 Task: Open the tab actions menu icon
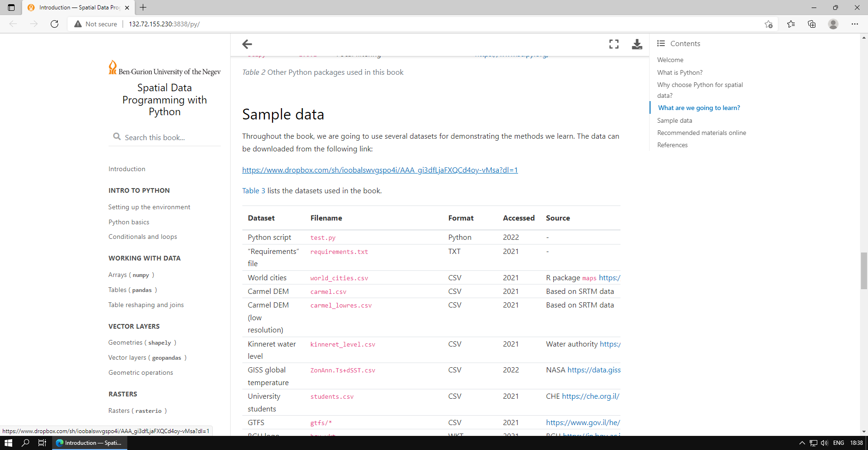coord(11,8)
